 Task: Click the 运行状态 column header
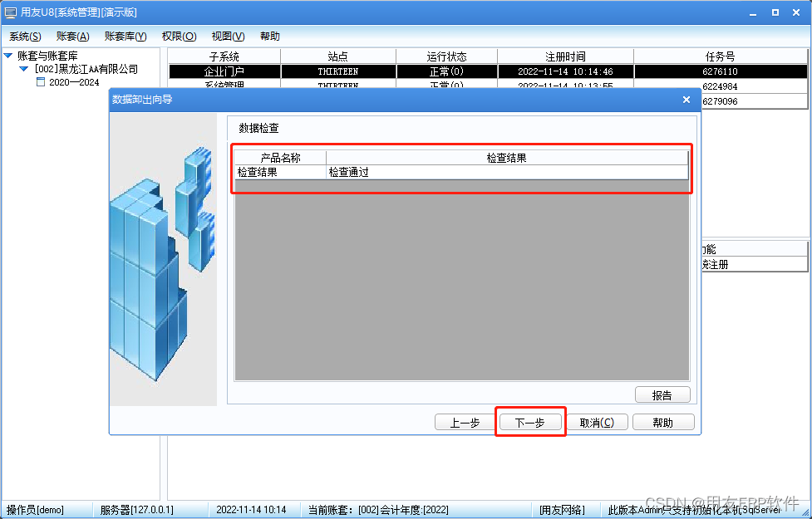tap(446, 56)
